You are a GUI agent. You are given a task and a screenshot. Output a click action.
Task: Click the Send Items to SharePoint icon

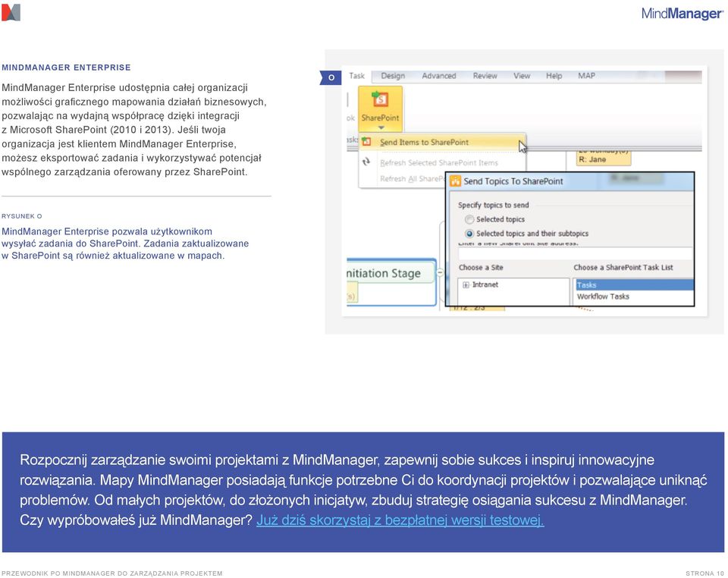(x=366, y=142)
